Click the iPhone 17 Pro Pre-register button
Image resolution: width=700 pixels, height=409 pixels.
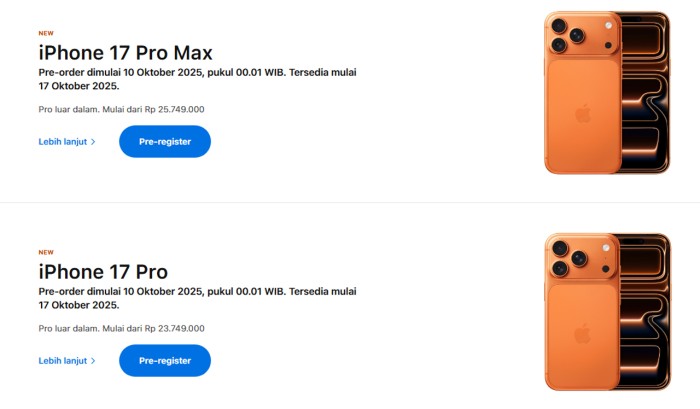[165, 360]
